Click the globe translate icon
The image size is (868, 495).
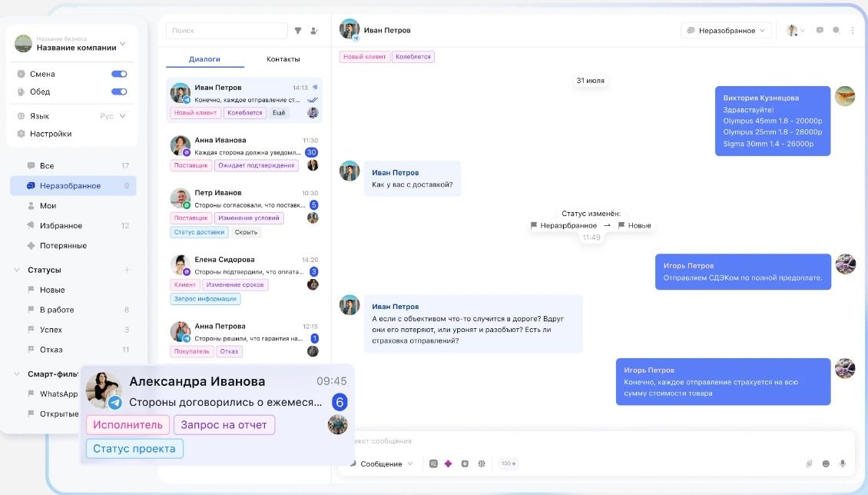pyautogui.click(x=482, y=463)
